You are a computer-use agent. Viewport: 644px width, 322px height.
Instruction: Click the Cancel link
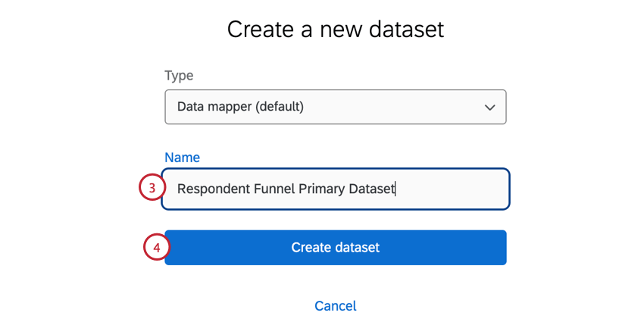335,306
